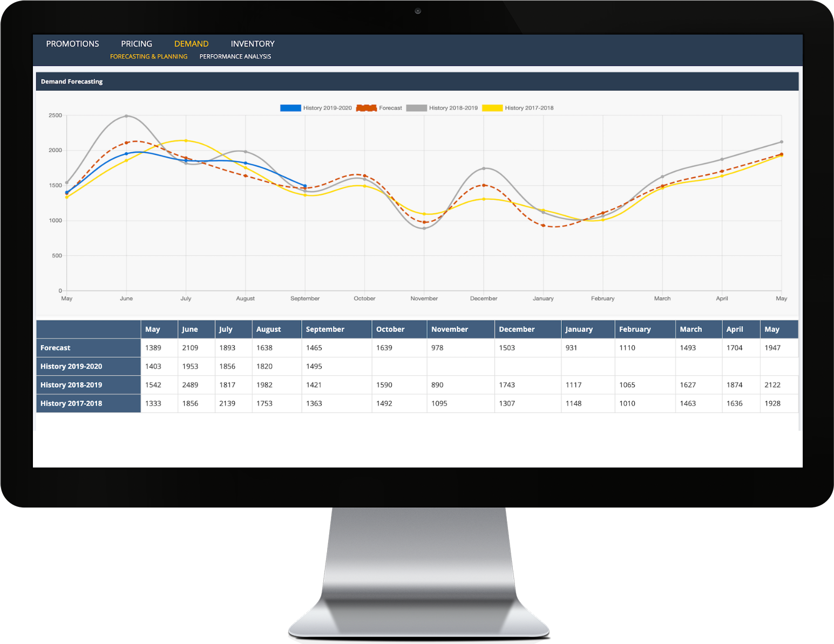The width and height of the screenshot is (834, 644).
Task: Select the June column header
Action: point(196,329)
